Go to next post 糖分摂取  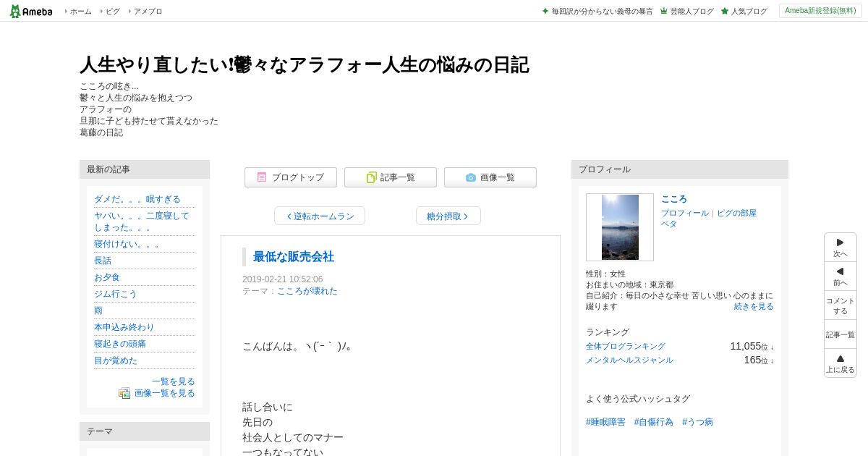coord(448,216)
